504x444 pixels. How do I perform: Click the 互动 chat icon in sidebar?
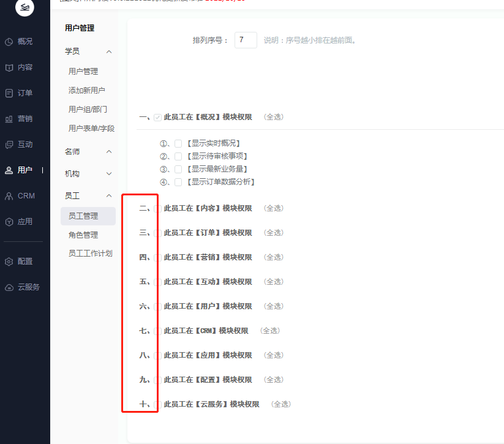tap(9, 145)
